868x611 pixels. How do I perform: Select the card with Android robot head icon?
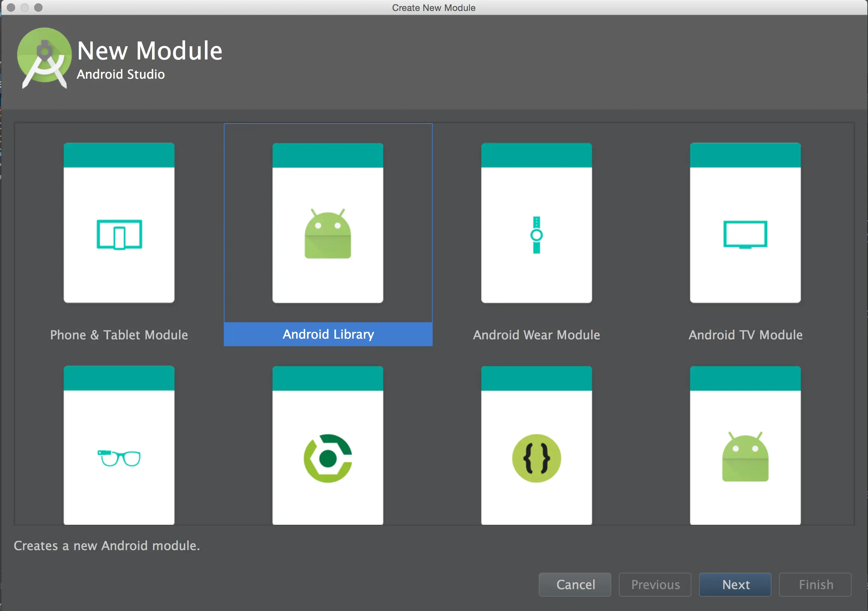(745, 446)
